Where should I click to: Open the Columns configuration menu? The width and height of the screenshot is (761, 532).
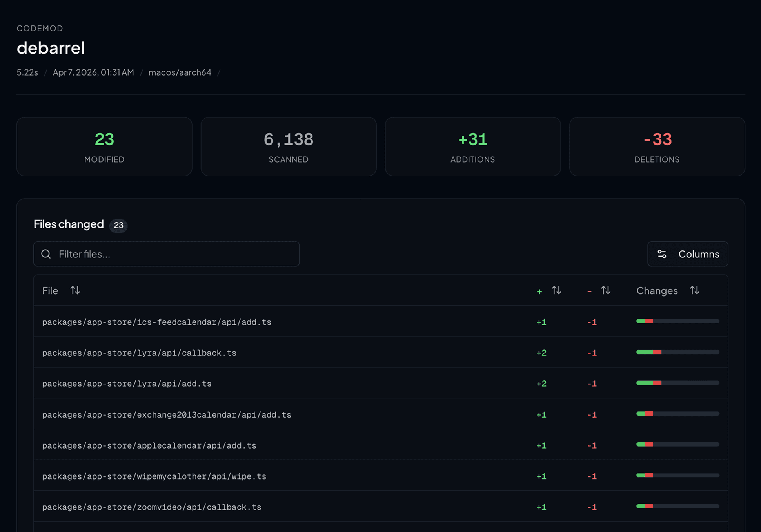[688, 254]
